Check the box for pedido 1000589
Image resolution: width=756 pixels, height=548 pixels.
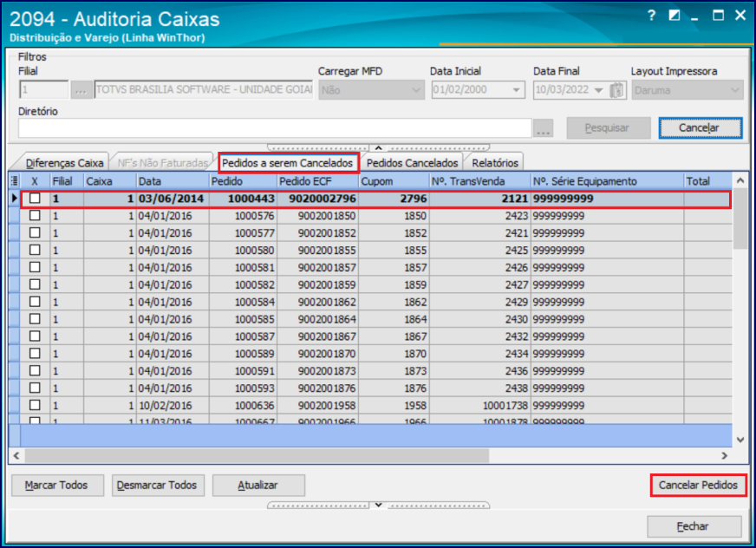click(x=35, y=353)
